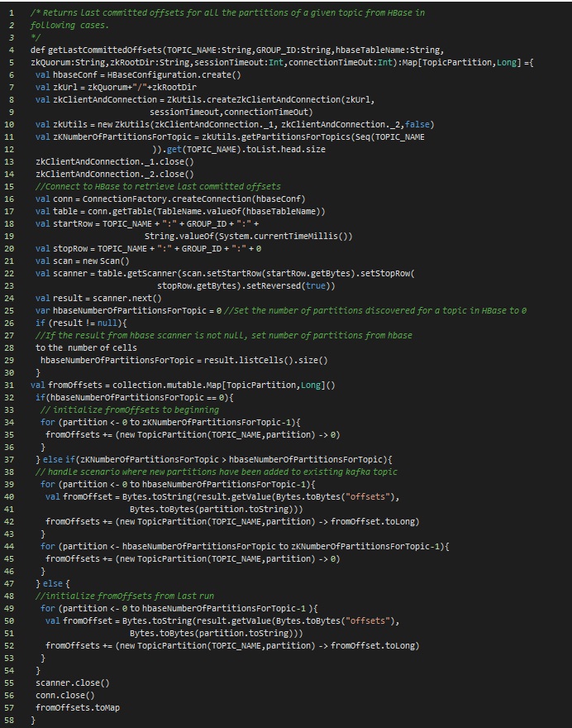The height and width of the screenshot is (728, 572).
Task: Click line number 1 in the gutter
Action: point(12,12)
